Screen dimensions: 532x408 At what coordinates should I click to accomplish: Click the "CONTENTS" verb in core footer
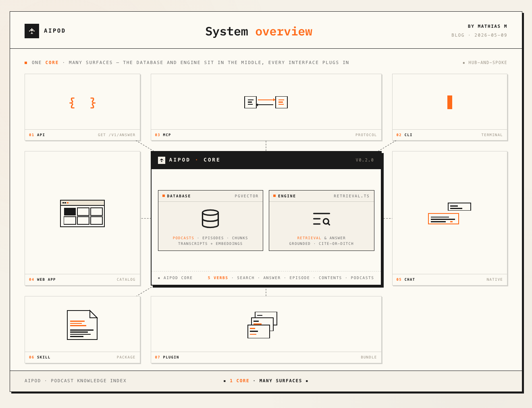[330, 278]
